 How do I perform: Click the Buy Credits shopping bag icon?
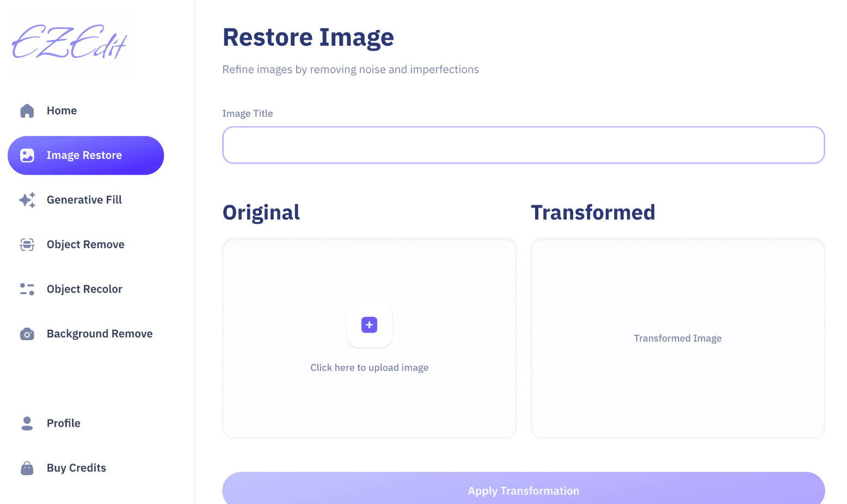27,468
